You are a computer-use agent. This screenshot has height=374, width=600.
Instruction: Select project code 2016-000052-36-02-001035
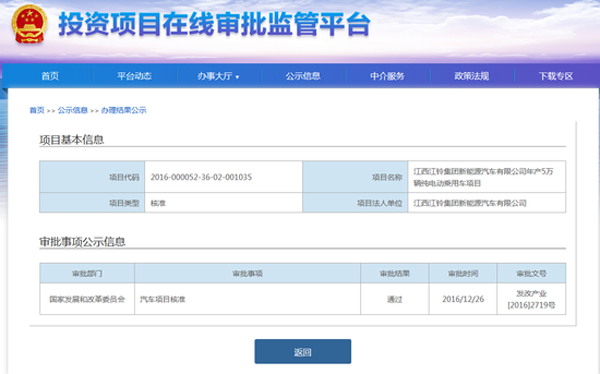[x=201, y=177]
